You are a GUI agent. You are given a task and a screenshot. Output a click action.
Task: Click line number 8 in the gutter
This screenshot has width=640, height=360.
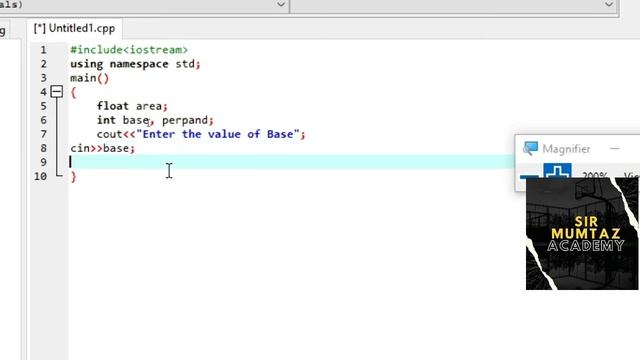tap(43, 148)
